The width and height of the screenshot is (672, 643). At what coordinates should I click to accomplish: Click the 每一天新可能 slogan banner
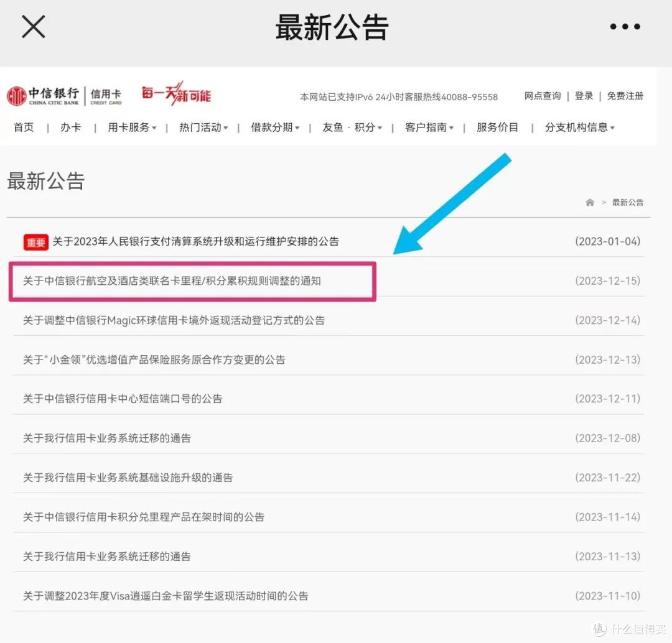coord(176,93)
